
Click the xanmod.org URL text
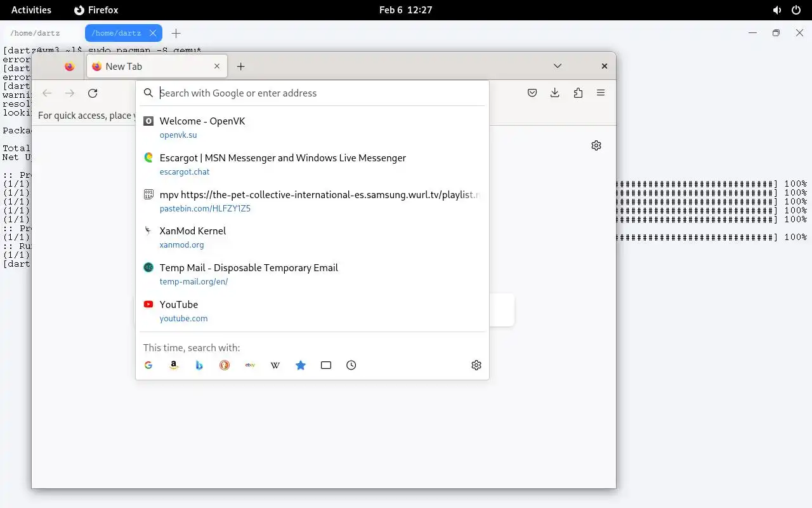(x=182, y=245)
